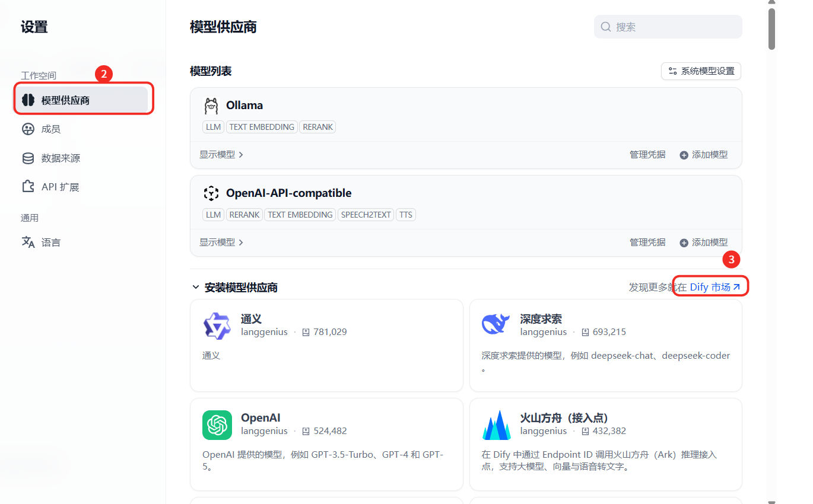This screenshot has height=504, width=813.
Task: Click the OpenAI-API-compatible provider name
Action: tap(289, 193)
